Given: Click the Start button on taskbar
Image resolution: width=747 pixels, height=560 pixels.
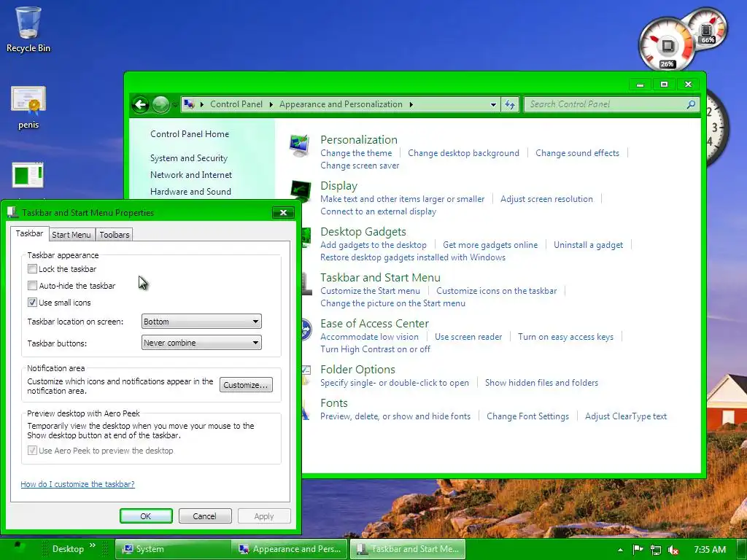Looking at the screenshot, I should point(18,548).
